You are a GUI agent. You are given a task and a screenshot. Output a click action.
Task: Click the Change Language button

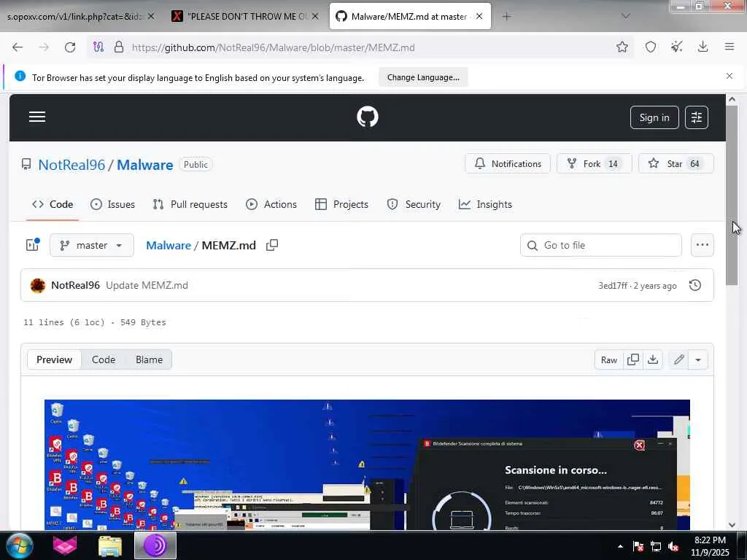tap(423, 77)
